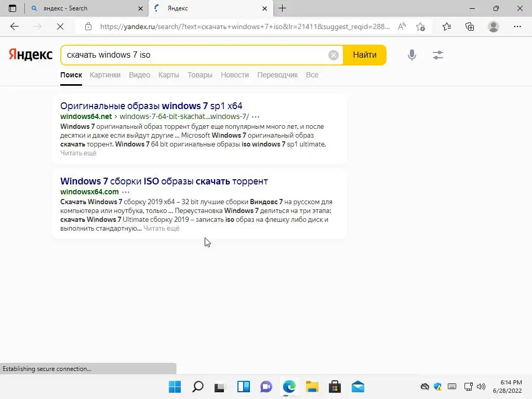This screenshot has height=399, width=532.
Task: Stop loading the page
Action: (60, 26)
